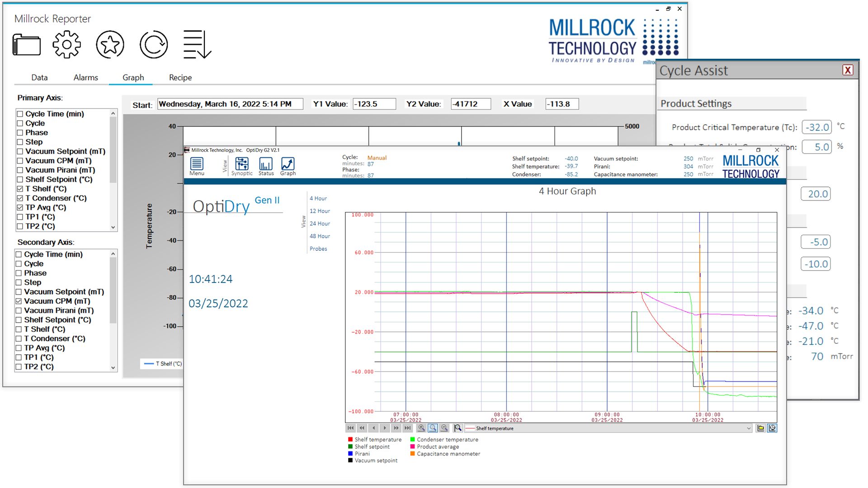This screenshot has width=868, height=488.
Task: Click the circular refresh icon
Action: [154, 45]
